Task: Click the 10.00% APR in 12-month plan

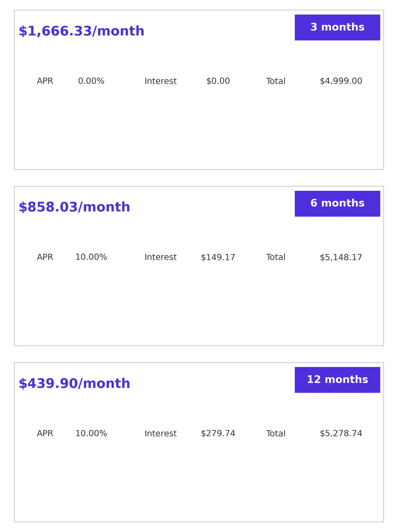Action: click(x=91, y=434)
